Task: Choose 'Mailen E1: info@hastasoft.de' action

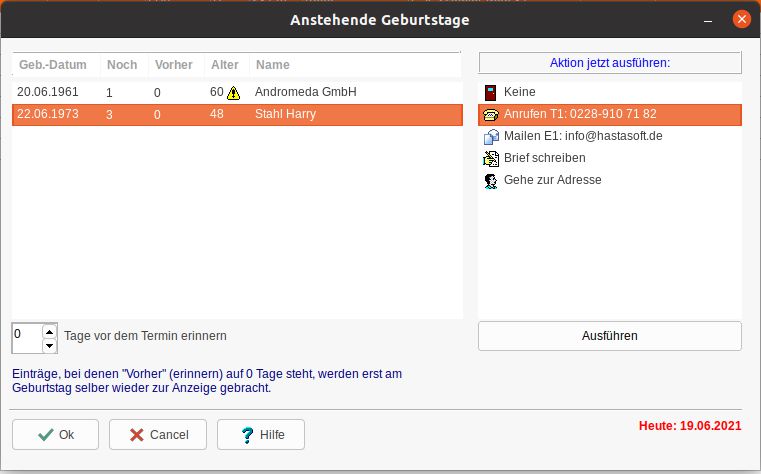Action: [610, 136]
